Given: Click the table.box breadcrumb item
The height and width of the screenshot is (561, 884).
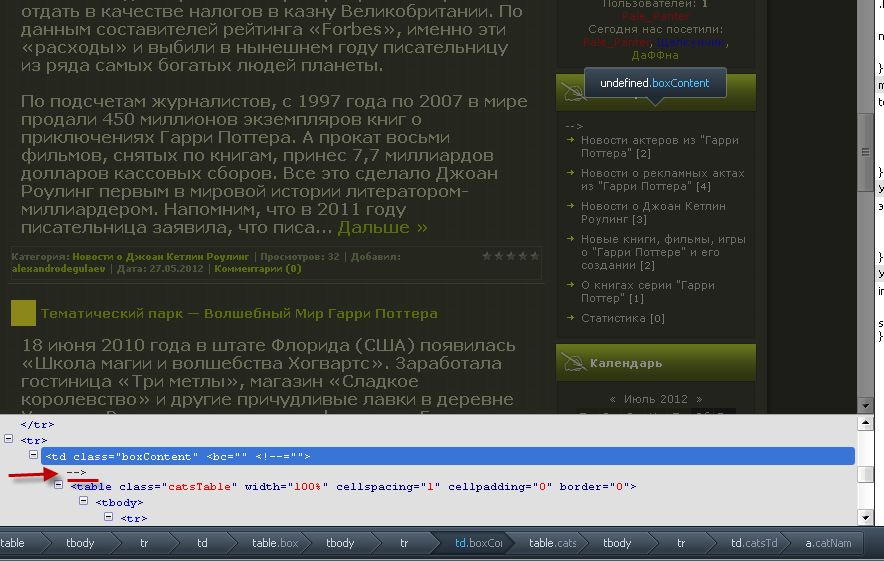Looking at the screenshot, I should [x=274, y=543].
